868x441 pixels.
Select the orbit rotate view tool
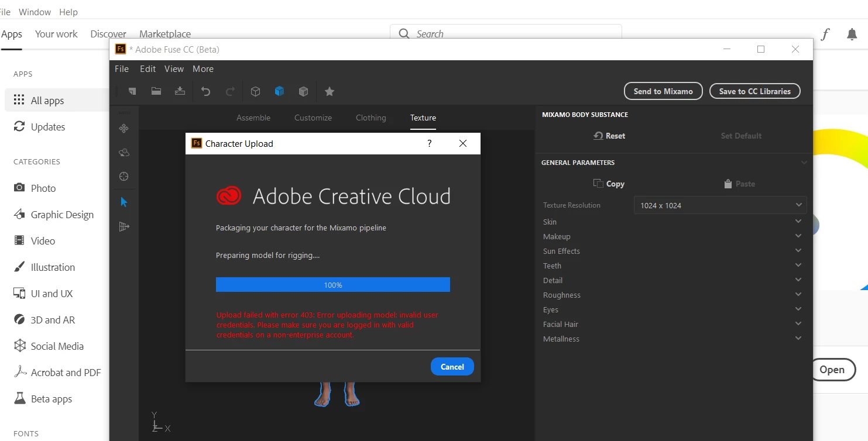pos(123,153)
